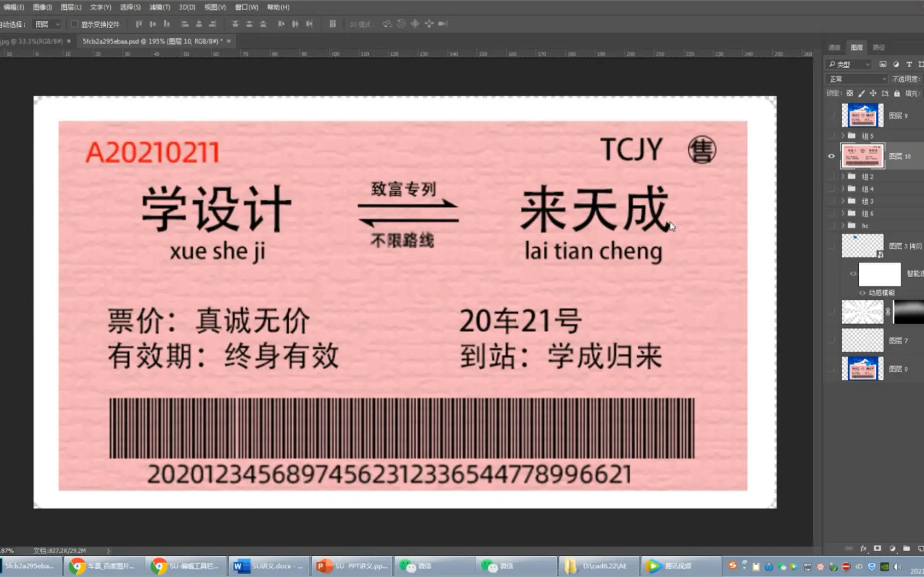Click the 3D slide mode icon
924x577 pixels.
429,24
